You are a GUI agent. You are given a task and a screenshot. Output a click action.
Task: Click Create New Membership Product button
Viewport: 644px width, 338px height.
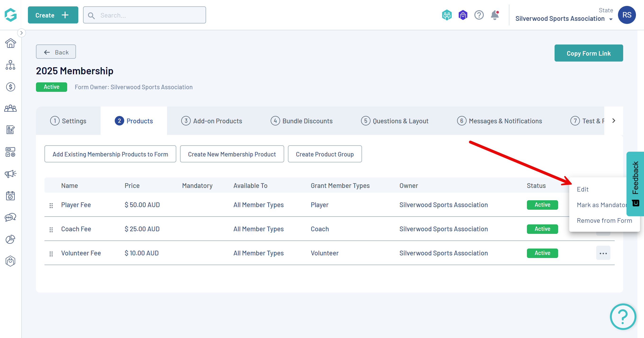(232, 154)
